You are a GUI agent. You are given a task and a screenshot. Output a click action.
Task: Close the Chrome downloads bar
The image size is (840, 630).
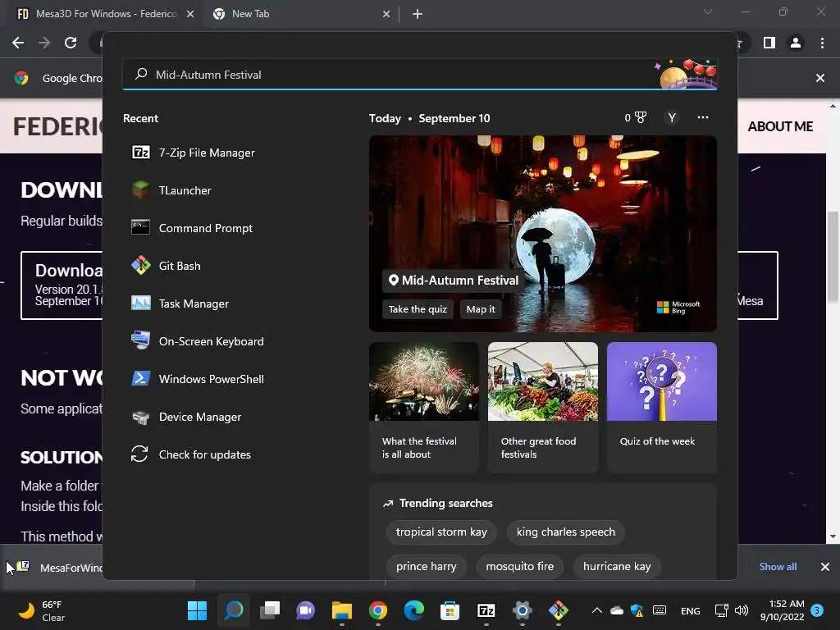point(825,567)
